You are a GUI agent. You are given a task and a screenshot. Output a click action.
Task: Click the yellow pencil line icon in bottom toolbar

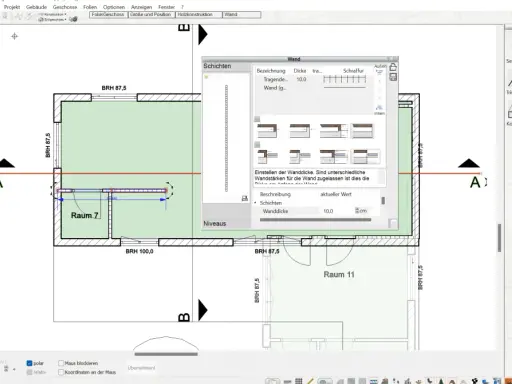tap(310, 381)
